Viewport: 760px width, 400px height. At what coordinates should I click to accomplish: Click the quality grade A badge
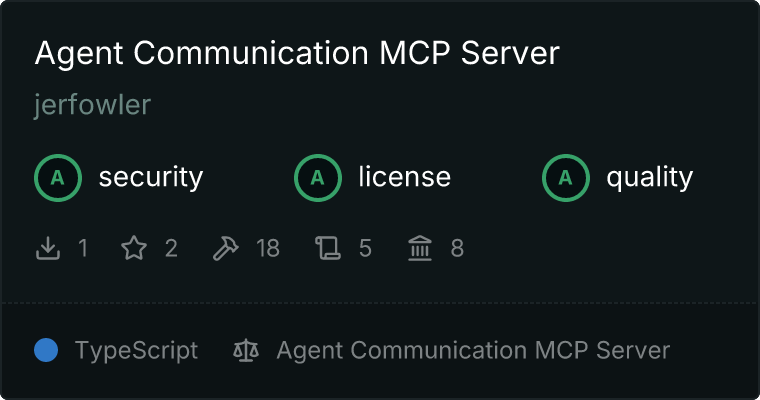pos(566,178)
